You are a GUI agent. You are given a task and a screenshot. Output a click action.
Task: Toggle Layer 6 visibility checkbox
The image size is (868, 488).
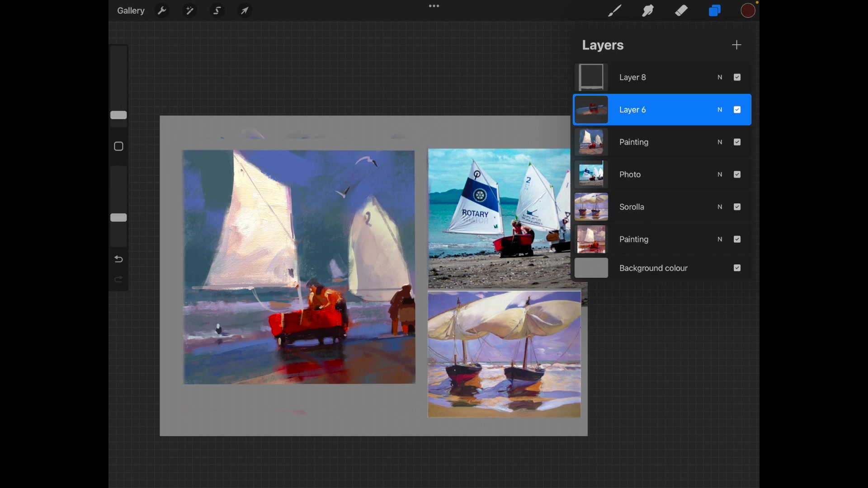737,110
